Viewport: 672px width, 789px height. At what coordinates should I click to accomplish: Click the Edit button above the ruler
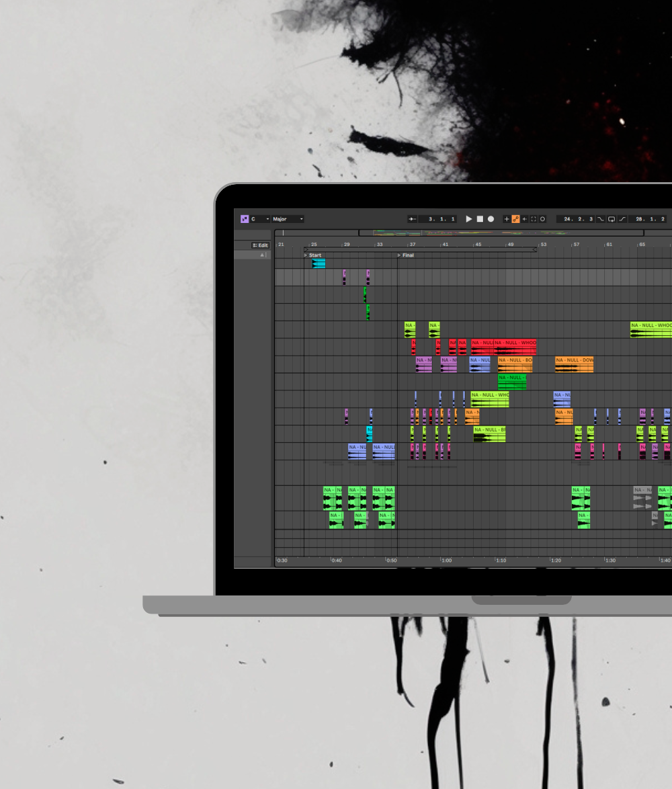pos(260,245)
